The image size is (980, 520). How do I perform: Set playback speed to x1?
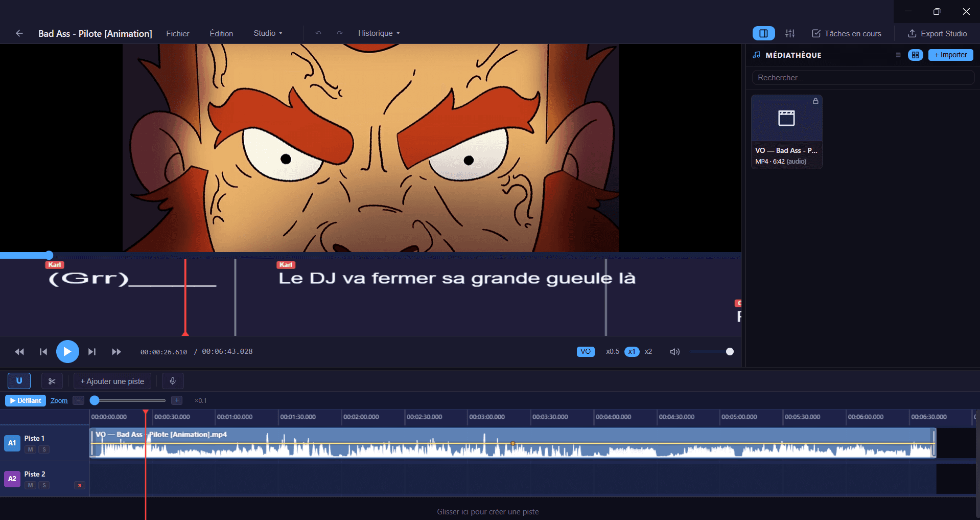coord(632,352)
